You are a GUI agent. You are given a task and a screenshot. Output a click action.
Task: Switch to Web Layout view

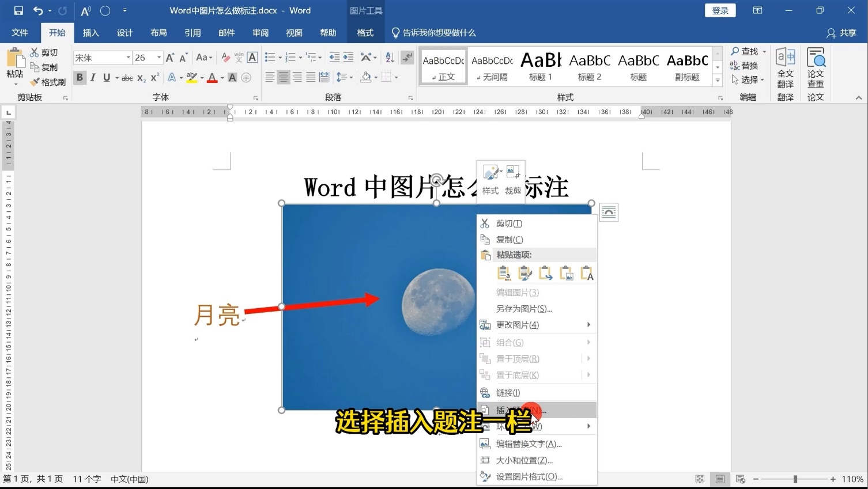click(741, 479)
